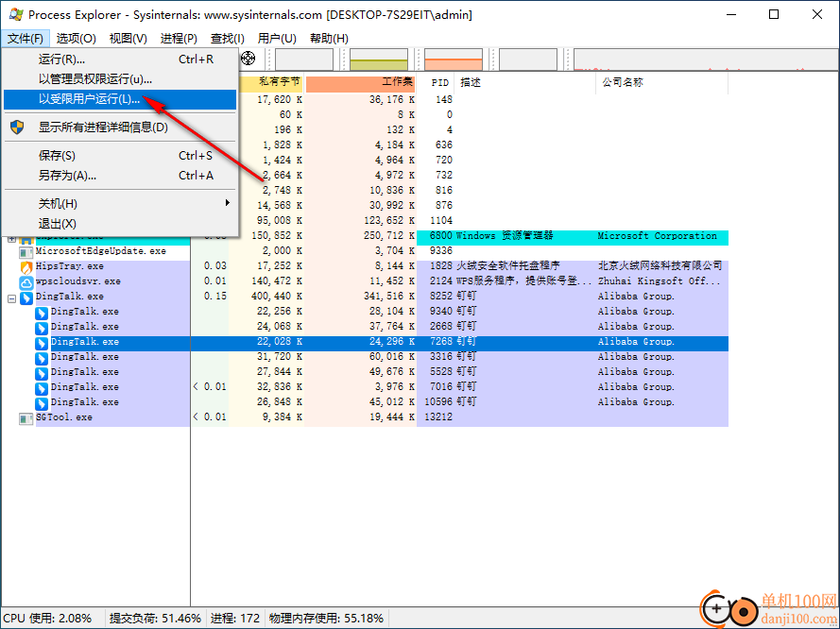Viewport: 840px width, 629px height.
Task: Click the Process Explorer title bar icon
Action: coord(15,14)
